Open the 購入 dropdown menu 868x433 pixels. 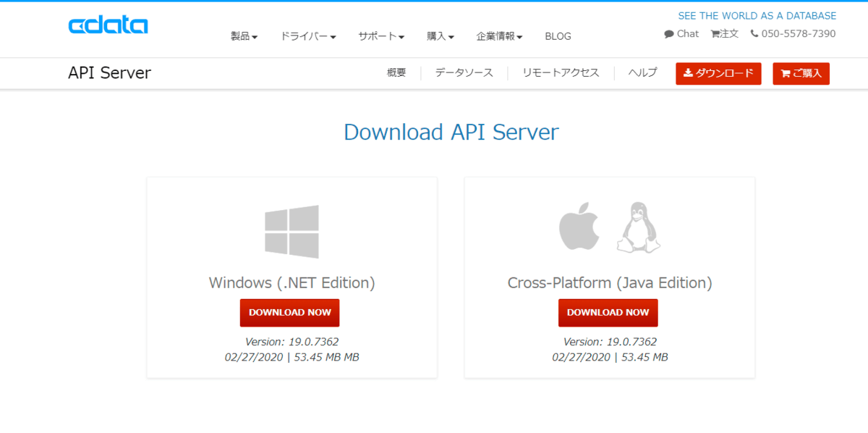[440, 36]
